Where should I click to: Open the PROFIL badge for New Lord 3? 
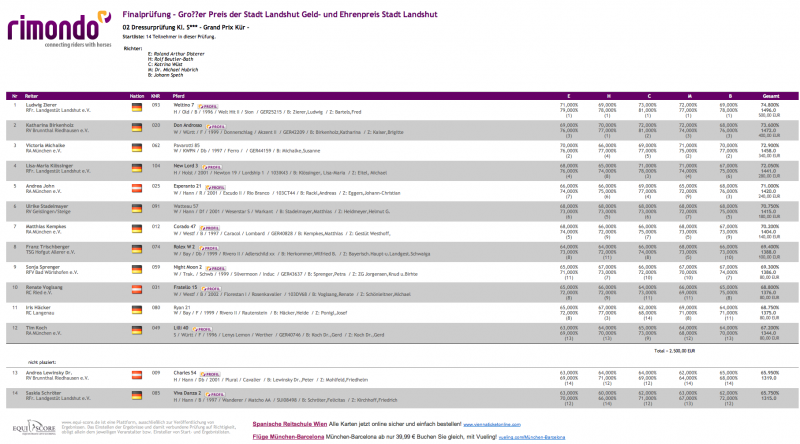click(212, 167)
